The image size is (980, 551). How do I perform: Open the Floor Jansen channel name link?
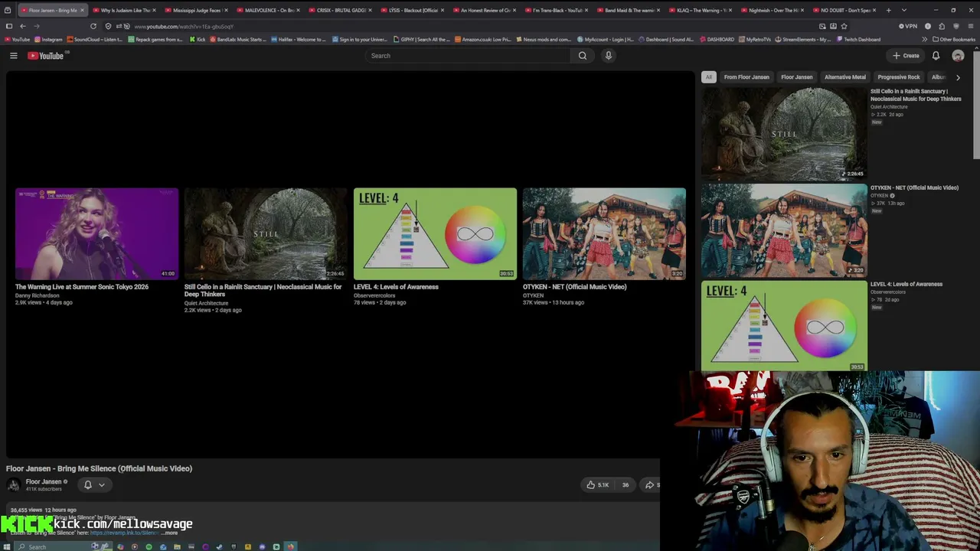44,482
